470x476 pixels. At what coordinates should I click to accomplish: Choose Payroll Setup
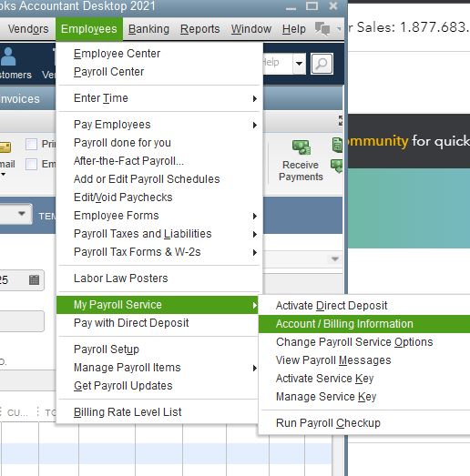coord(158,349)
